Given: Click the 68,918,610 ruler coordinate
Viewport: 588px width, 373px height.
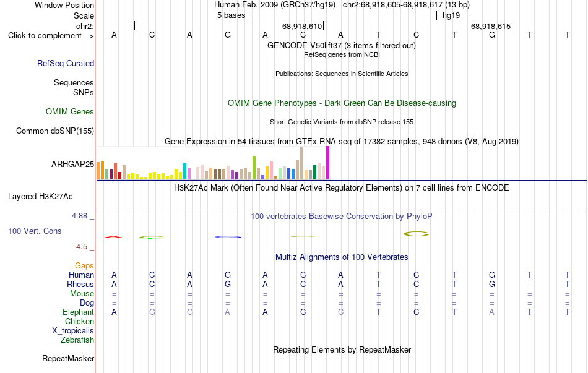Looking at the screenshot, I should (x=302, y=26).
